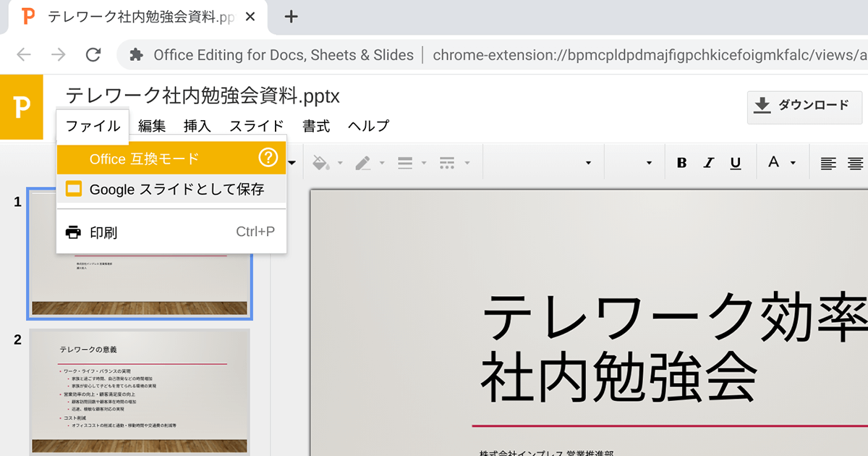Select 印刷 from the file menu
868x456 pixels.
click(171, 232)
